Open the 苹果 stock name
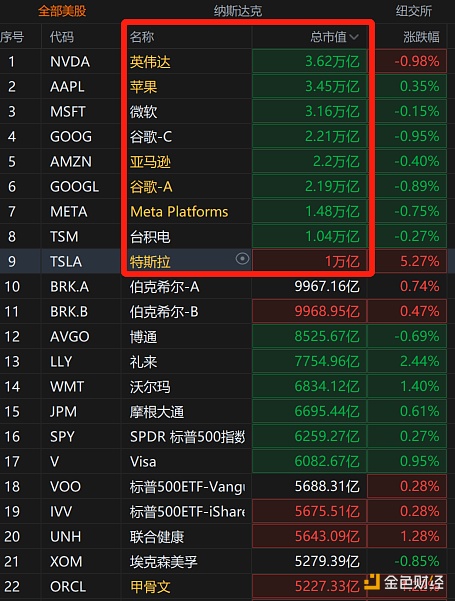Screen dimensions: 455x601 [143, 87]
